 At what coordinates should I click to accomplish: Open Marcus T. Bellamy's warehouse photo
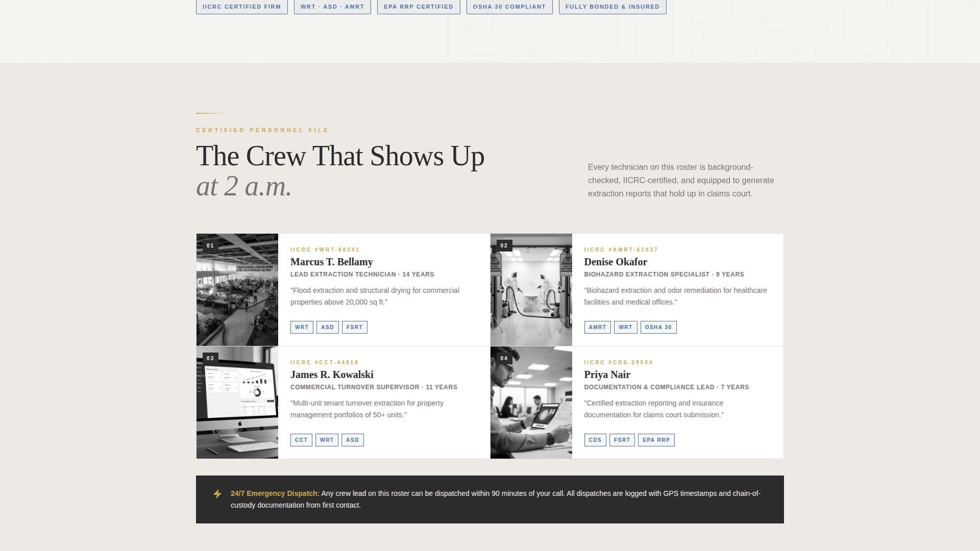click(x=237, y=290)
